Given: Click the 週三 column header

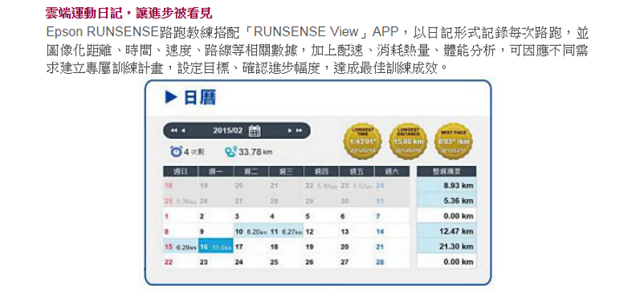Looking at the screenshot, I should 287,171.
